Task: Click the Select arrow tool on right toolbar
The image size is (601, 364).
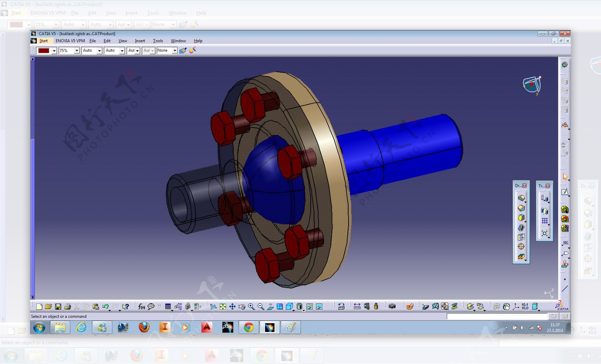Action: click(565, 177)
